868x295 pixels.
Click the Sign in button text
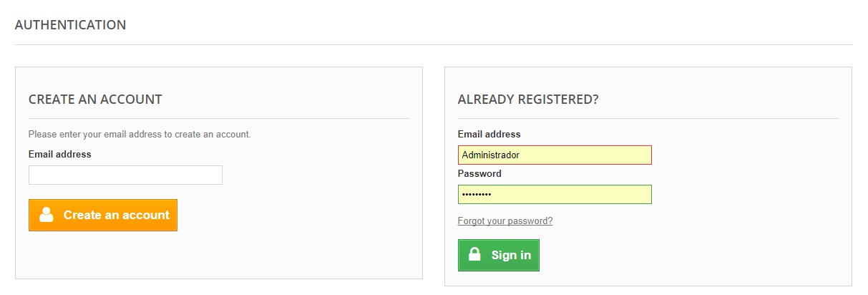pos(511,255)
